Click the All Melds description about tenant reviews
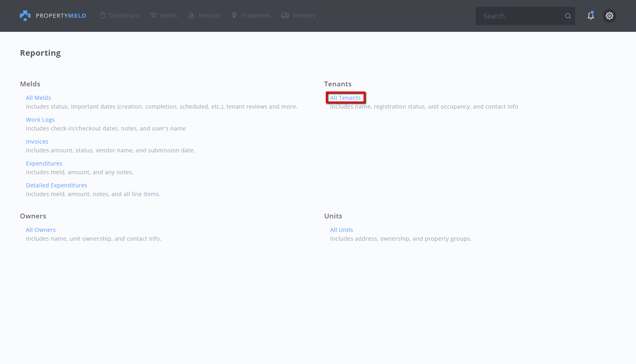 [x=161, y=107]
